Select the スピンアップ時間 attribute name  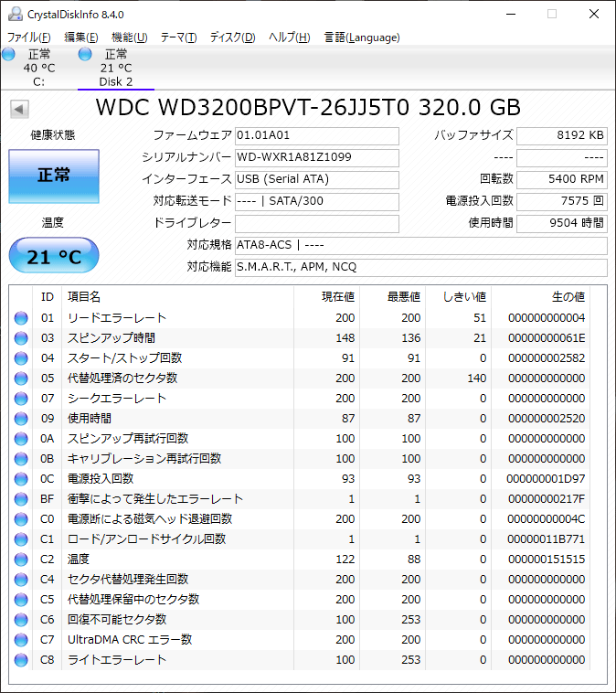[112, 338]
